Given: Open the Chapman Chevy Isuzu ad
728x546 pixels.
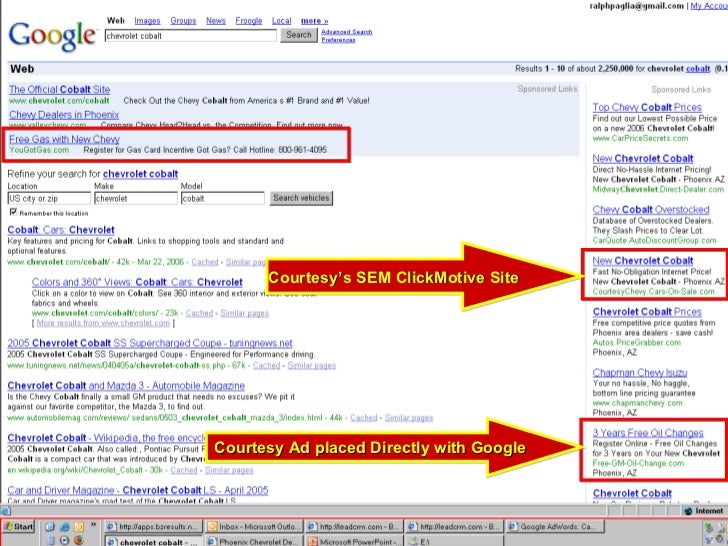Looking at the screenshot, I should pos(639,372).
